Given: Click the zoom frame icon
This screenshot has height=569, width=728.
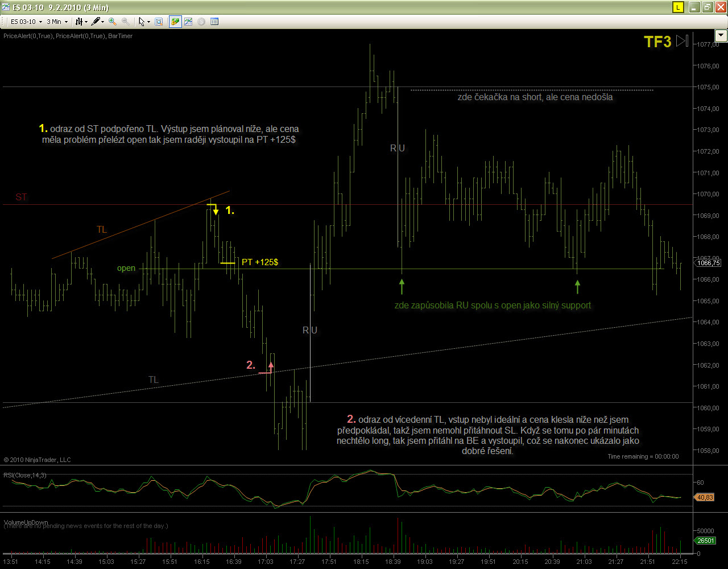Looking at the screenshot, I should (159, 22).
